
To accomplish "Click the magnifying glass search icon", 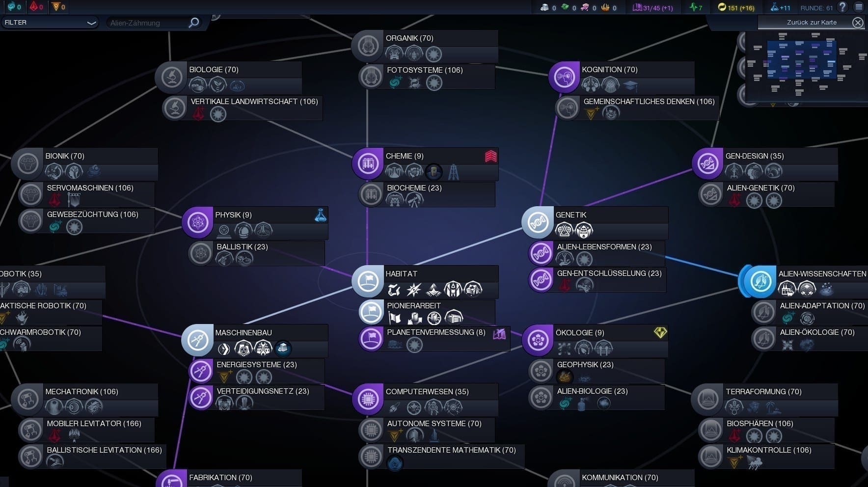I will pos(194,23).
